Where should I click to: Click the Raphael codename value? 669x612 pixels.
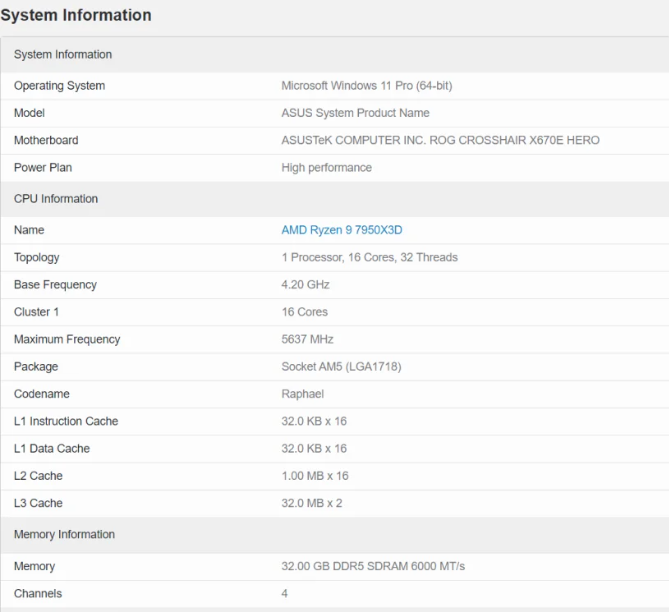click(x=302, y=394)
